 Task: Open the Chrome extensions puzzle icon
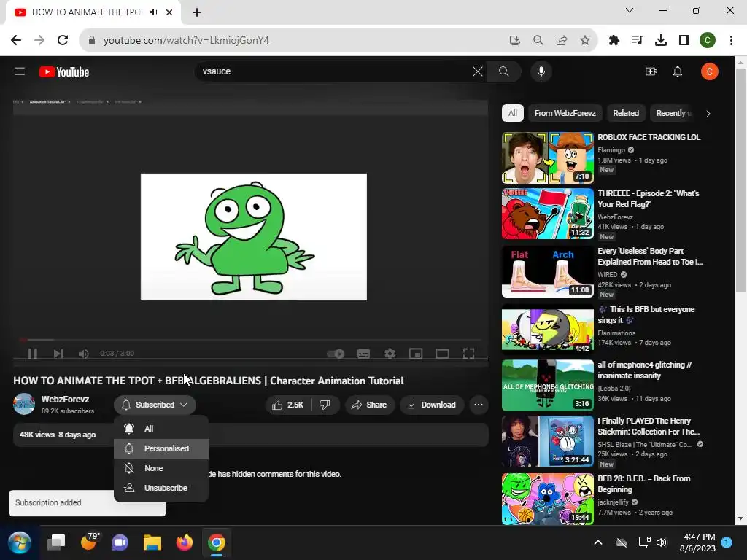(x=614, y=41)
